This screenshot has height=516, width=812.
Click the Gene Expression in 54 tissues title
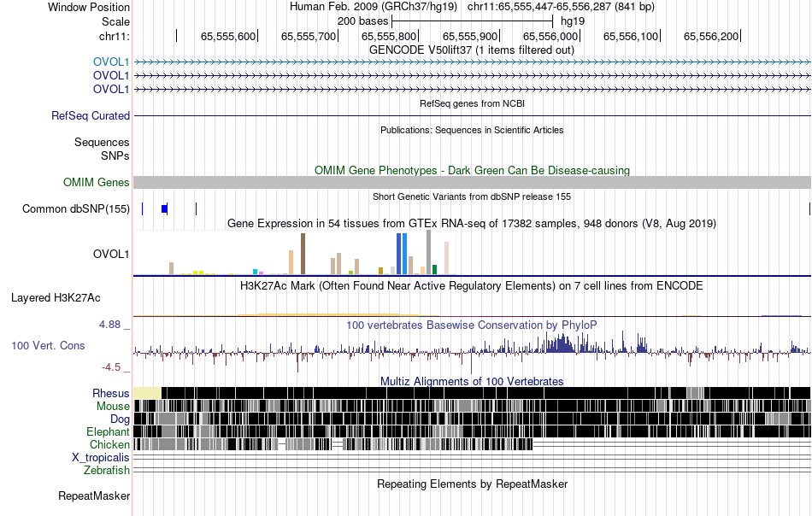[472, 224]
